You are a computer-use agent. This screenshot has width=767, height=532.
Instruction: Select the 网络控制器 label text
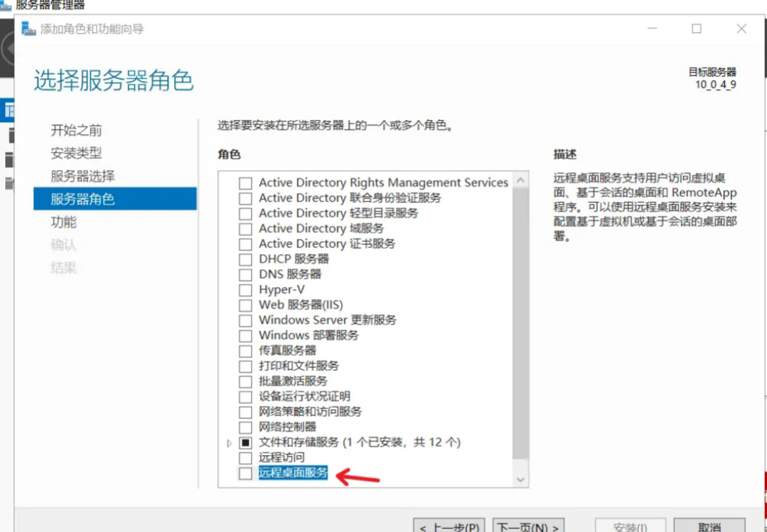tap(288, 427)
